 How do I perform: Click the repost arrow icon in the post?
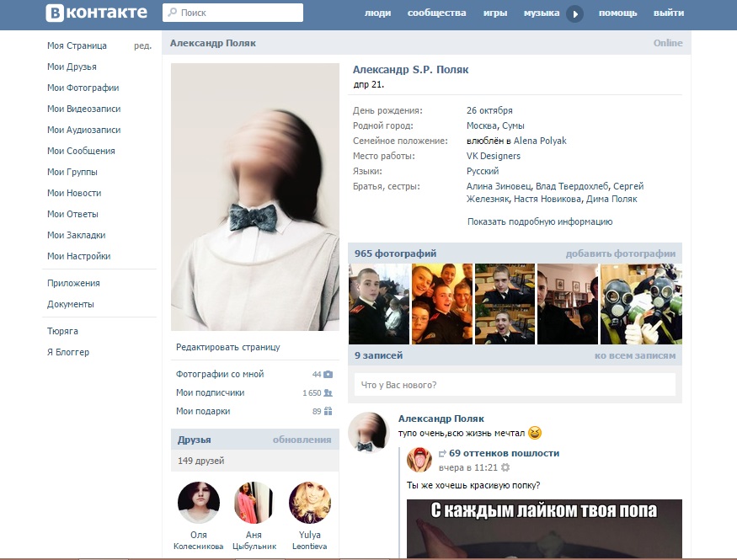(442, 453)
